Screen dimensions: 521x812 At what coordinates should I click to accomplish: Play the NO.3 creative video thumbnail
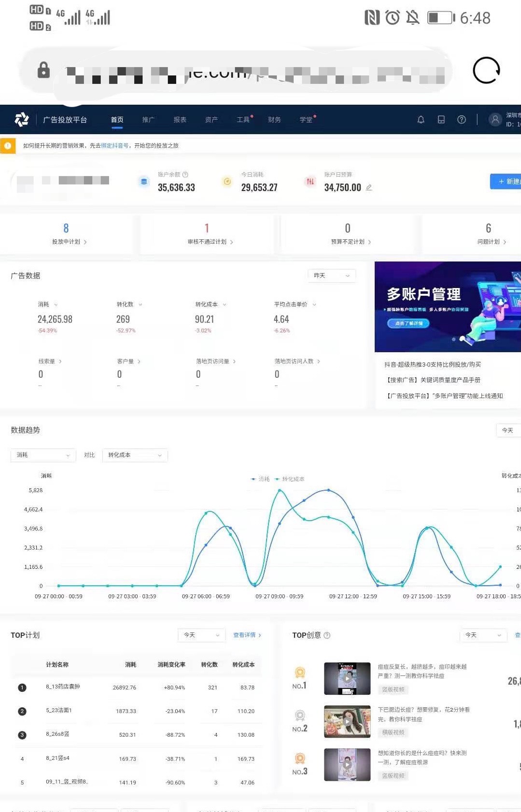(347, 765)
